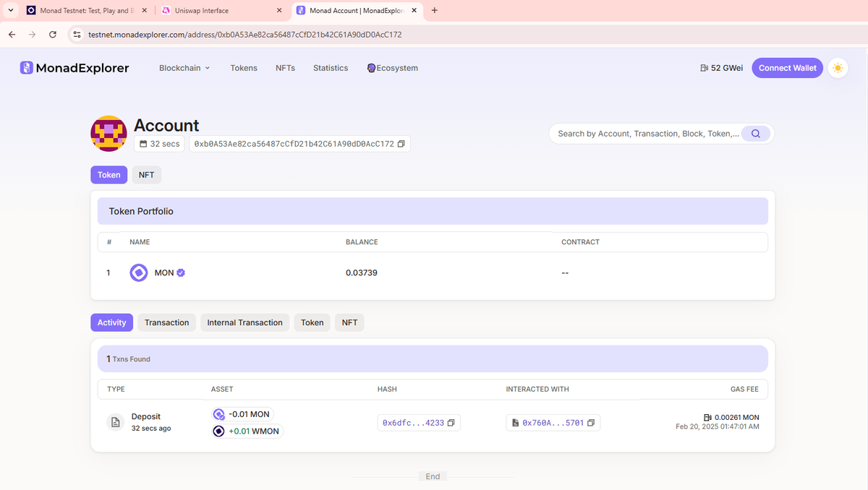Click the search input field
Screen dimensions: 868x490
(648, 134)
